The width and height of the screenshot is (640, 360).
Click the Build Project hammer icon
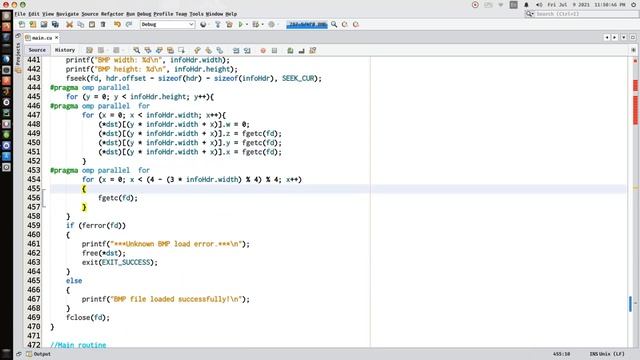click(x=218, y=24)
